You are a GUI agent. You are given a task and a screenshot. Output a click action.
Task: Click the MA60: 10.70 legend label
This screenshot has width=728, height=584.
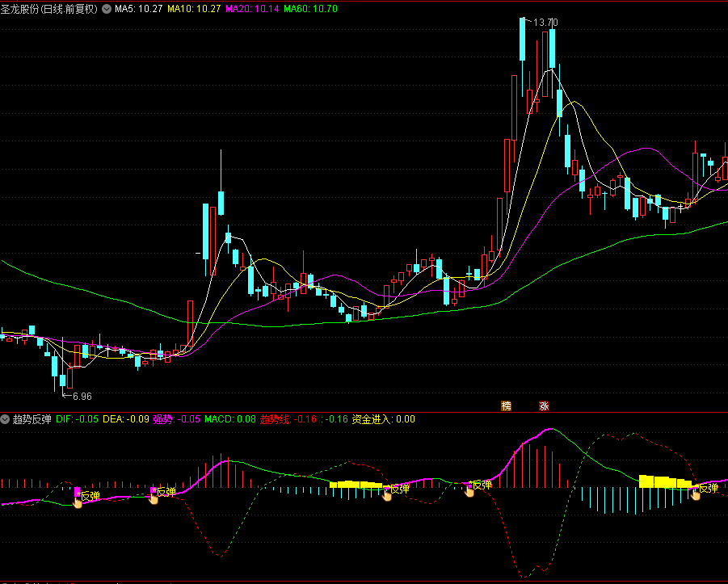click(x=310, y=9)
